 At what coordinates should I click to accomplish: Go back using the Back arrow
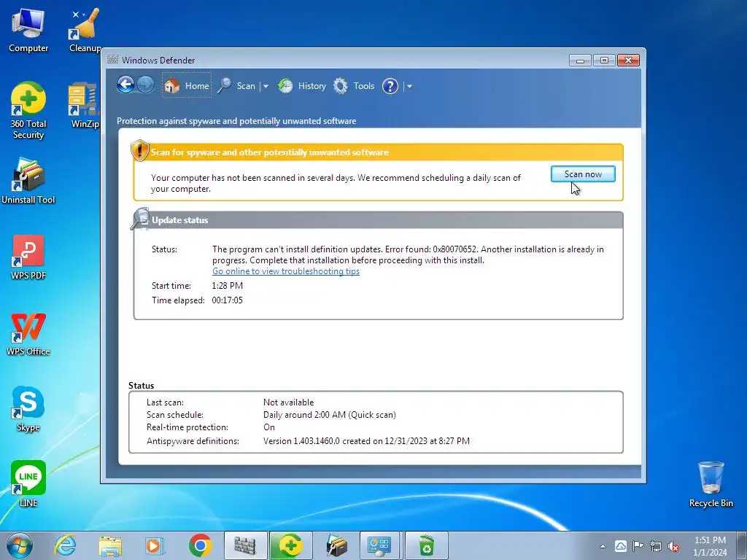125,85
